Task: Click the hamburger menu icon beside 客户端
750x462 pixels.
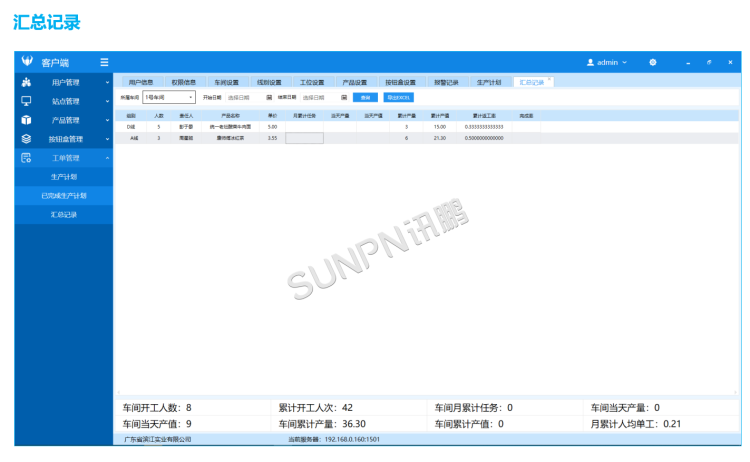Action: click(104, 62)
